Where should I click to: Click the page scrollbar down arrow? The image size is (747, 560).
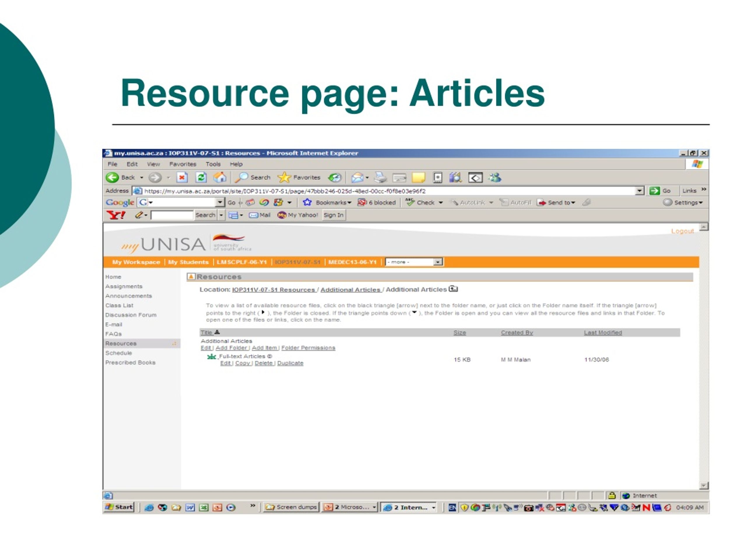[x=704, y=485]
